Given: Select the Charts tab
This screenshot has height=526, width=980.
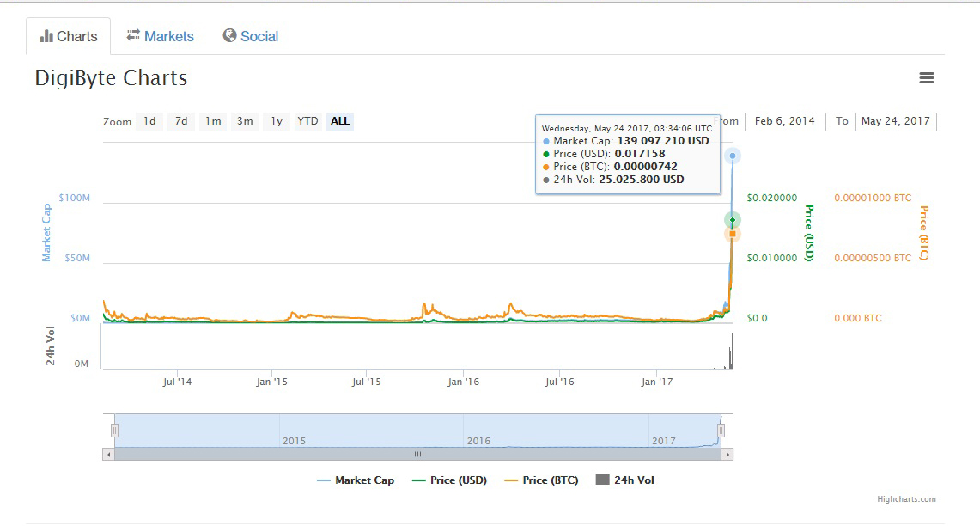Looking at the screenshot, I should click(69, 36).
